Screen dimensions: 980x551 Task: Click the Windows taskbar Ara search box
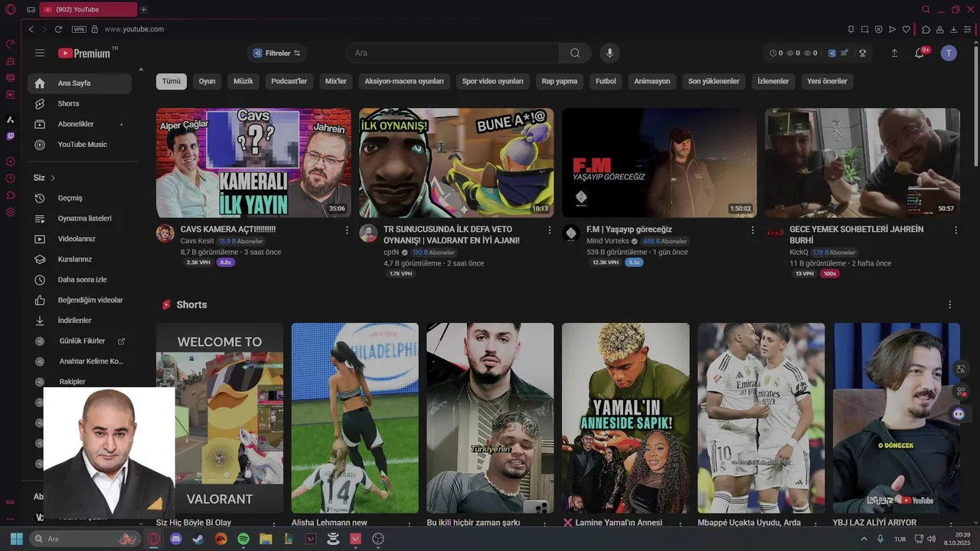click(86, 539)
